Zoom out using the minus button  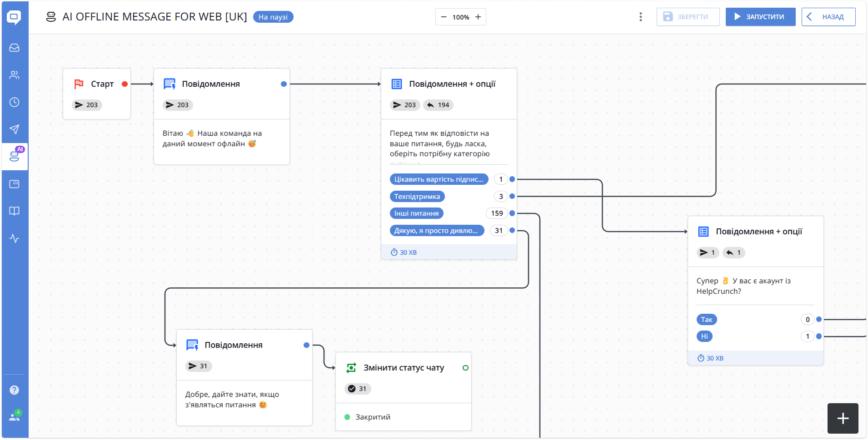444,17
